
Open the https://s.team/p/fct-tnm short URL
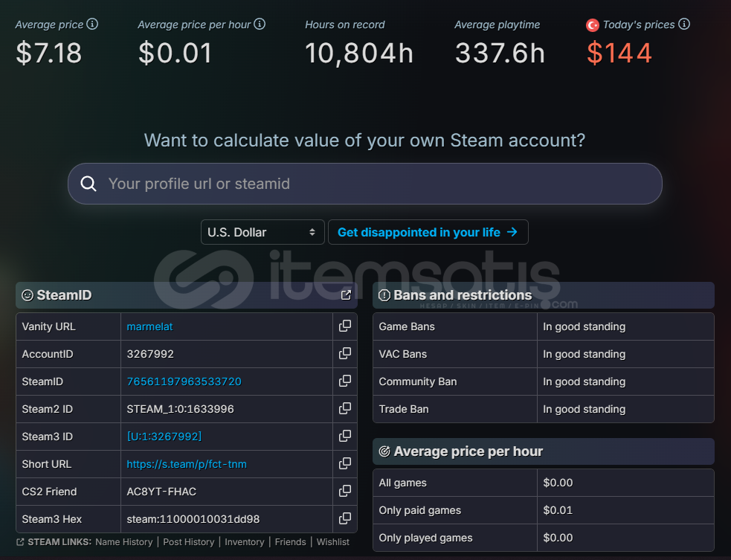(187, 464)
